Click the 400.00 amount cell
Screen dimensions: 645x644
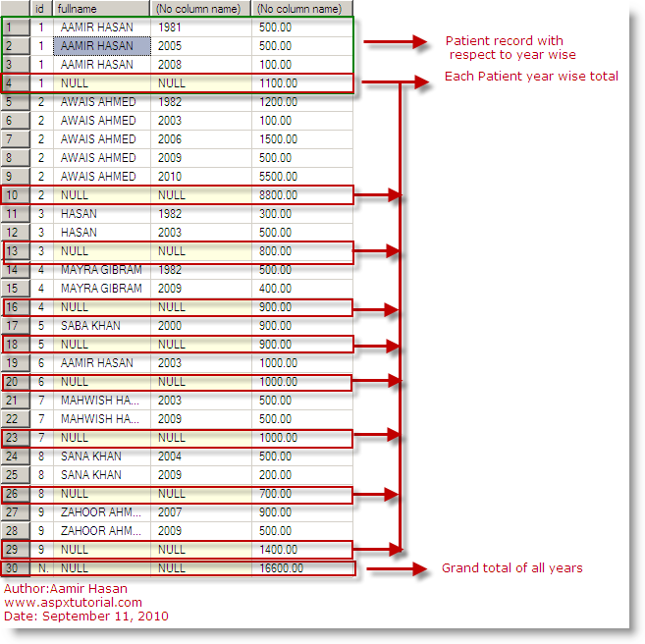pos(302,289)
